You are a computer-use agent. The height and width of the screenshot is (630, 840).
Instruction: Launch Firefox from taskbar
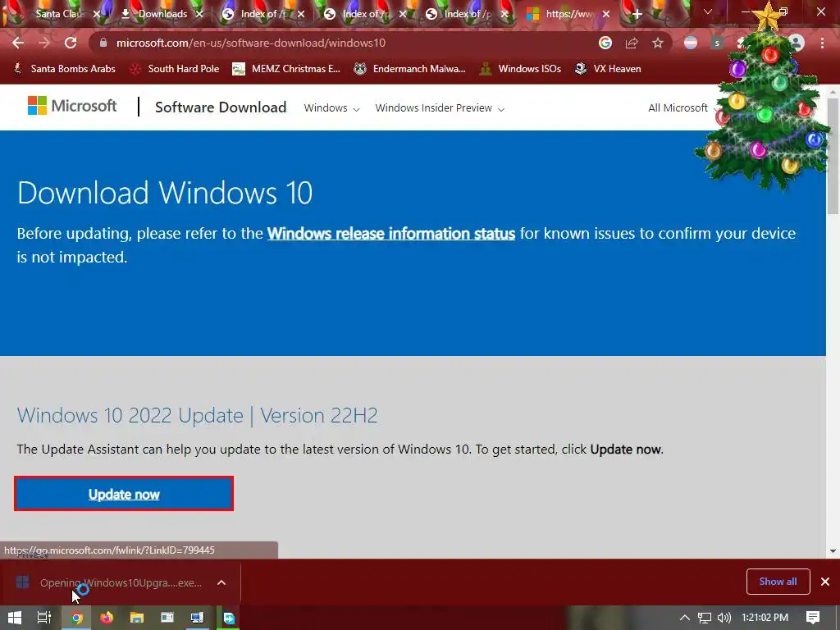click(x=107, y=618)
